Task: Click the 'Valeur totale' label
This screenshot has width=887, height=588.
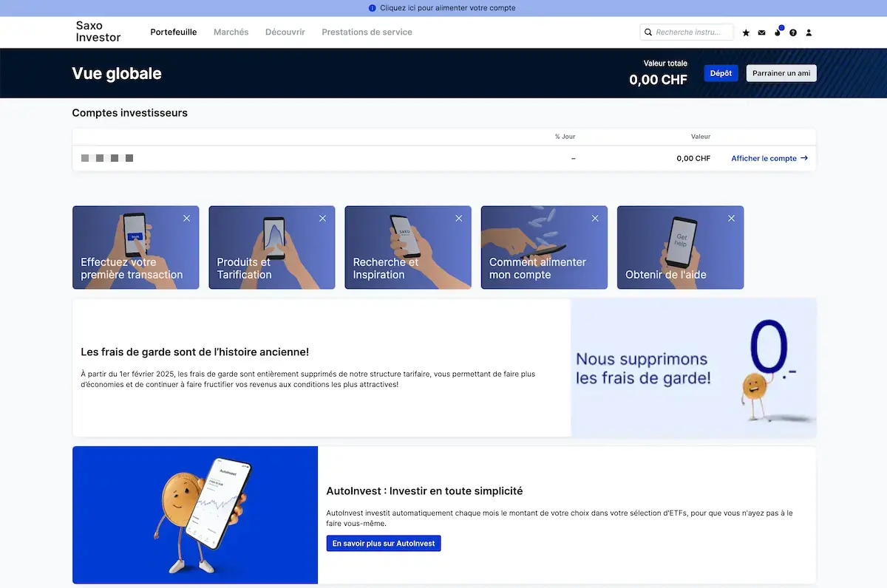Action: [665, 64]
